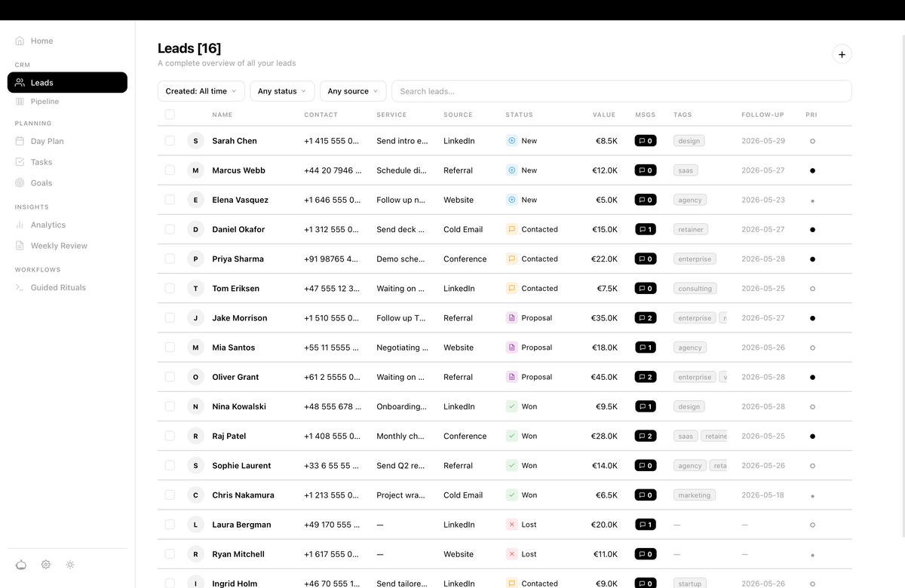Open the Created: All time filter dropdown
905x588 pixels.
click(201, 91)
